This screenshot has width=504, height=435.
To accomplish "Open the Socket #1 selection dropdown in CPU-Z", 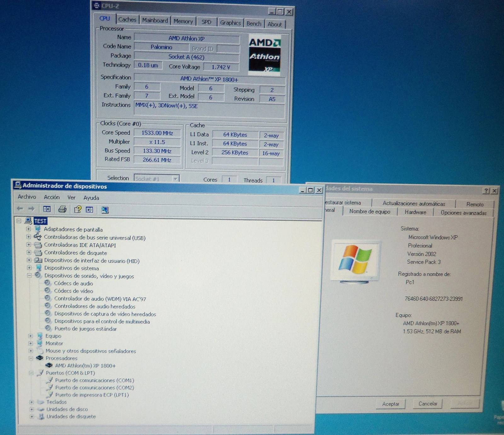I will (175, 179).
